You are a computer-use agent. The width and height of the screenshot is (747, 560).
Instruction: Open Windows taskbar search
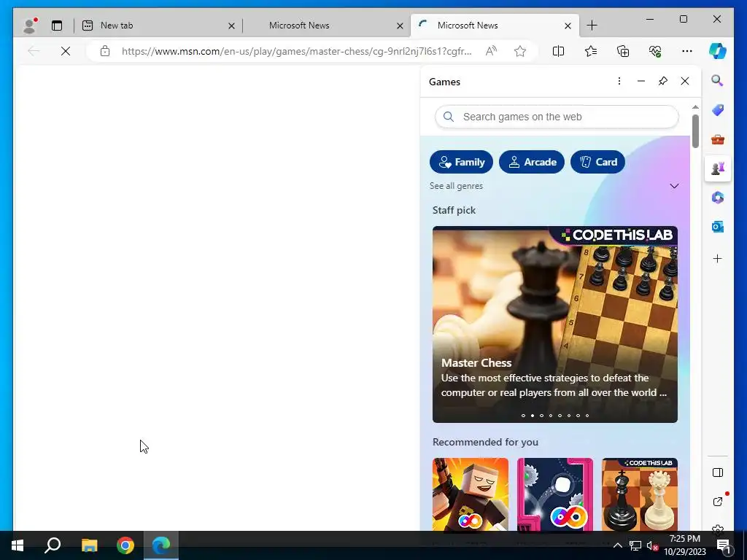tap(53, 545)
